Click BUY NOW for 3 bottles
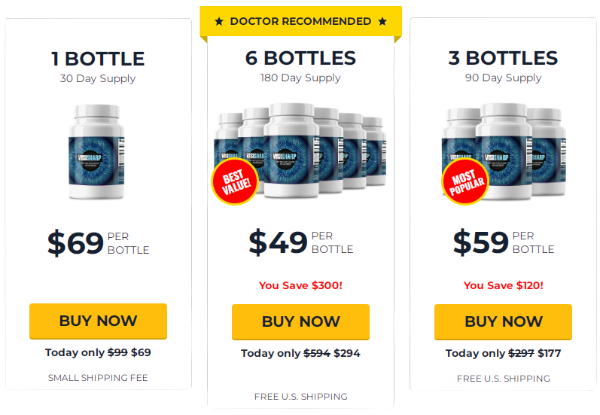The height and width of the screenshot is (415, 600). [503, 322]
